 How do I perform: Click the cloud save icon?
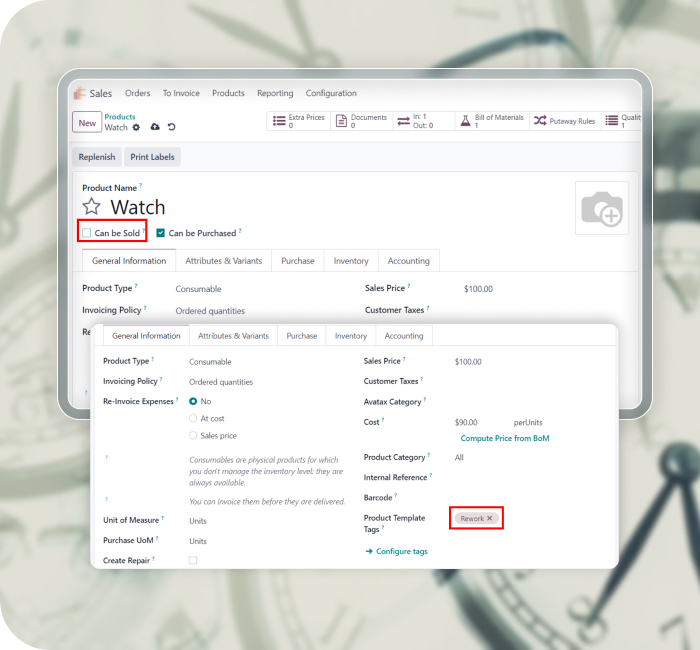pos(155,127)
